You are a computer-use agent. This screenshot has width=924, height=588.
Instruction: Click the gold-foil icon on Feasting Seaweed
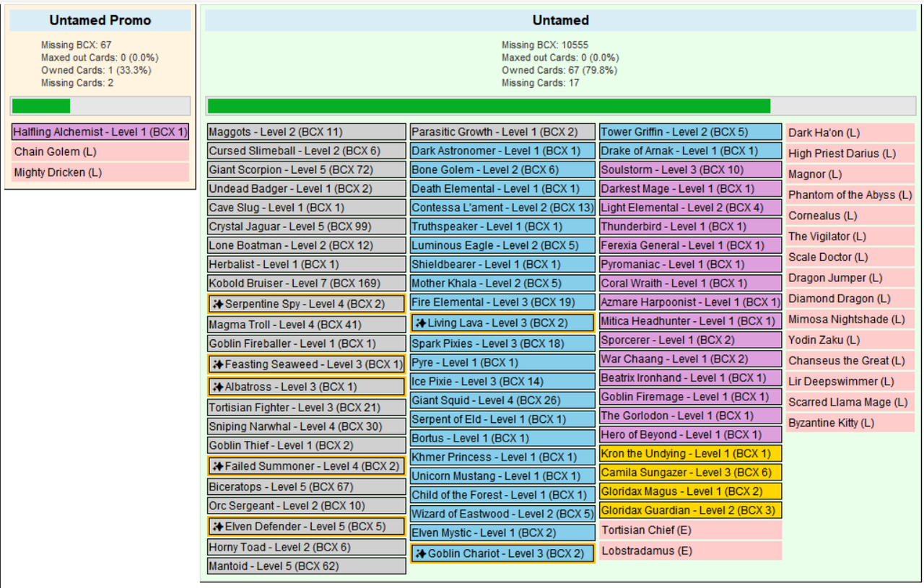coord(217,365)
